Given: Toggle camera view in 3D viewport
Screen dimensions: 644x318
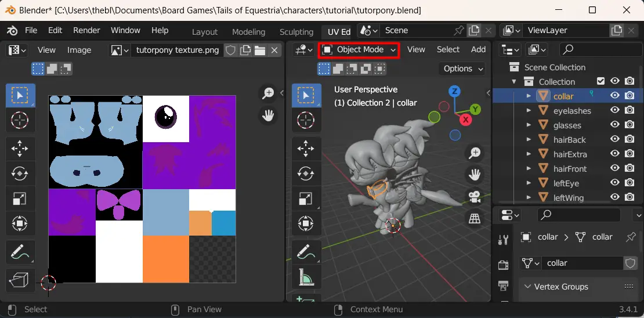Looking at the screenshot, I should pyautogui.click(x=475, y=197).
